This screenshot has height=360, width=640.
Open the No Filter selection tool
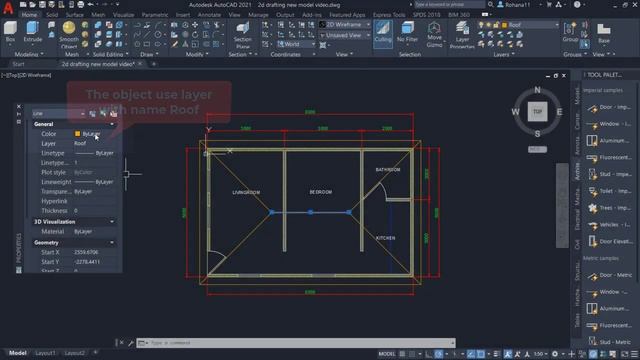(x=407, y=32)
